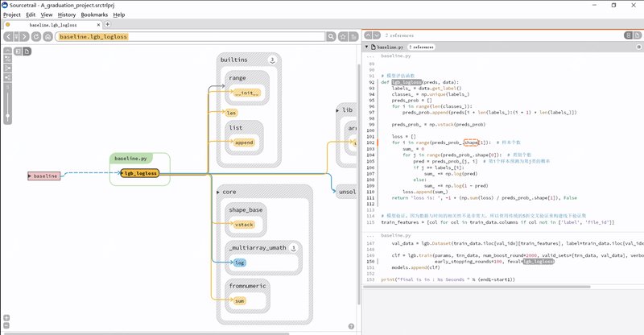Jump to previous reference arrow
This screenshot has width=644, height=335.
(368, 36)
